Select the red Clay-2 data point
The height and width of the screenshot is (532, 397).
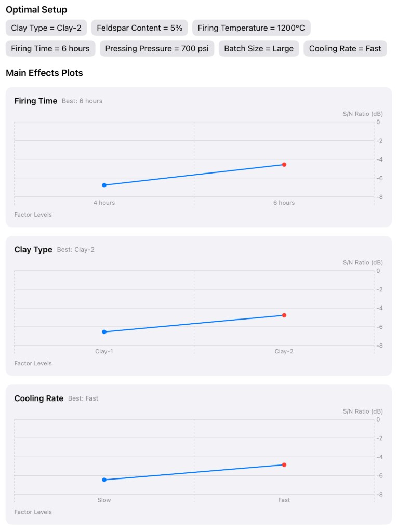[284, 315]
